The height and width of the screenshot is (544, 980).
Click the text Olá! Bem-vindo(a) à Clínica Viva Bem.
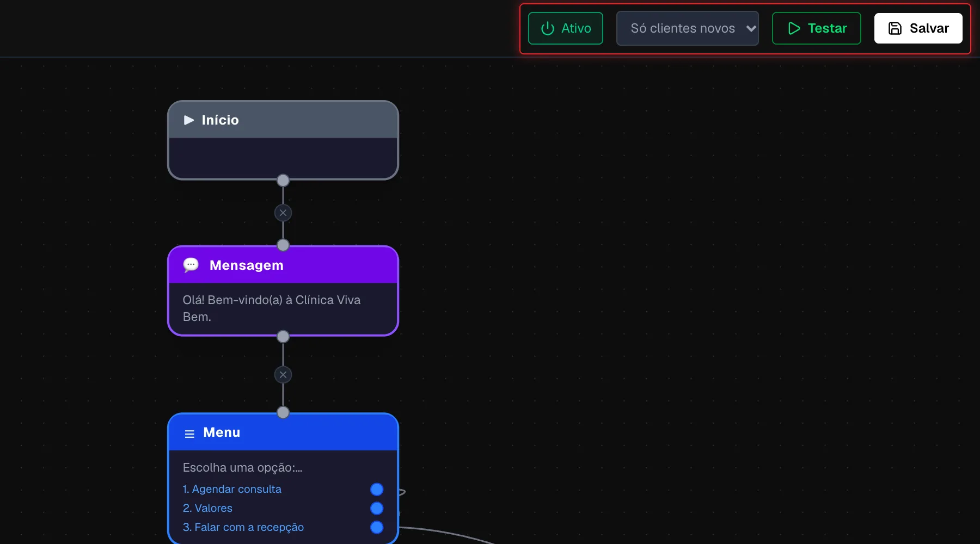(272, 308)
